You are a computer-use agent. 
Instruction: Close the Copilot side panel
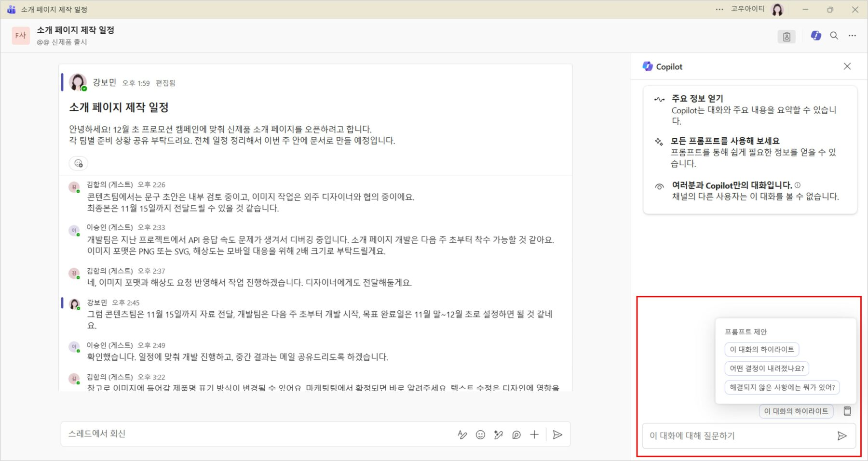(x=847, y=66)
